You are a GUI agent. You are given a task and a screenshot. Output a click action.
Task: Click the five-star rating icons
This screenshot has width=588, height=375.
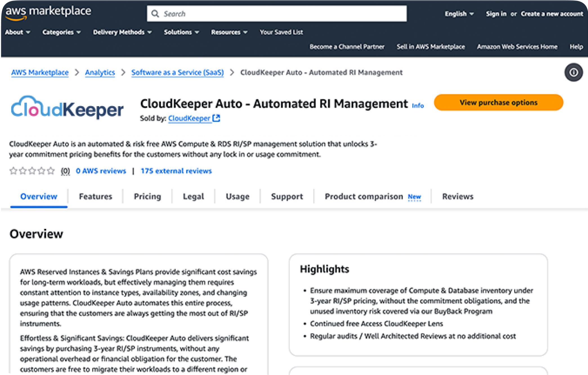32,171
